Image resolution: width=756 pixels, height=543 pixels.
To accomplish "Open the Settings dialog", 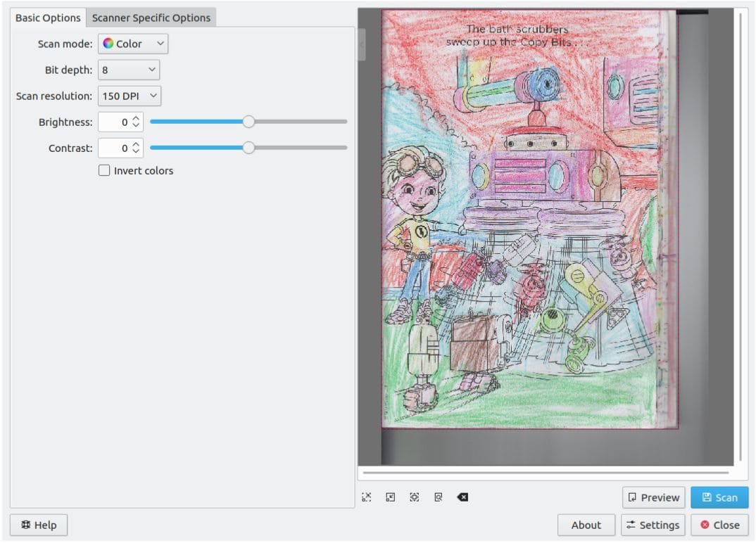I will pos(653,525).
